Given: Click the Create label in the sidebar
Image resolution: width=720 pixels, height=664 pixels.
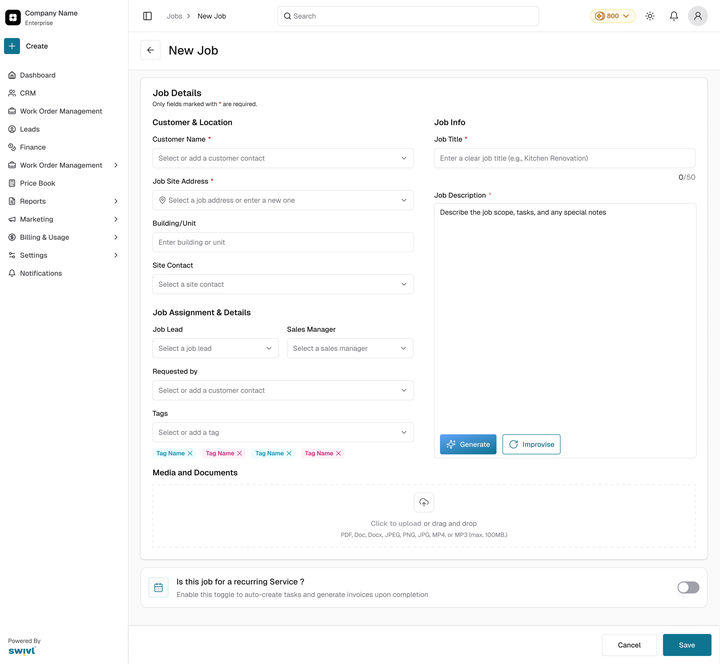Looking at the screenshot, I should [x=37, y=46].
